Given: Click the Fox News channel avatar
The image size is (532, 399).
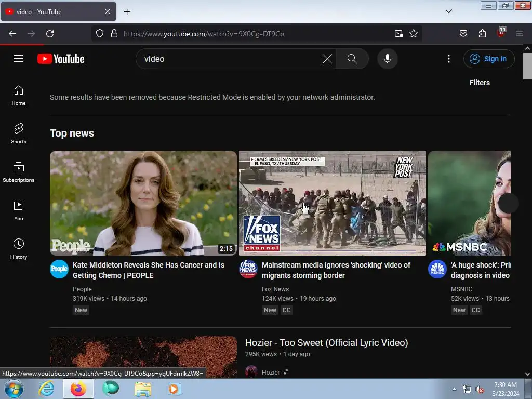Looking at the screenshot, I should tap(248, 269).
